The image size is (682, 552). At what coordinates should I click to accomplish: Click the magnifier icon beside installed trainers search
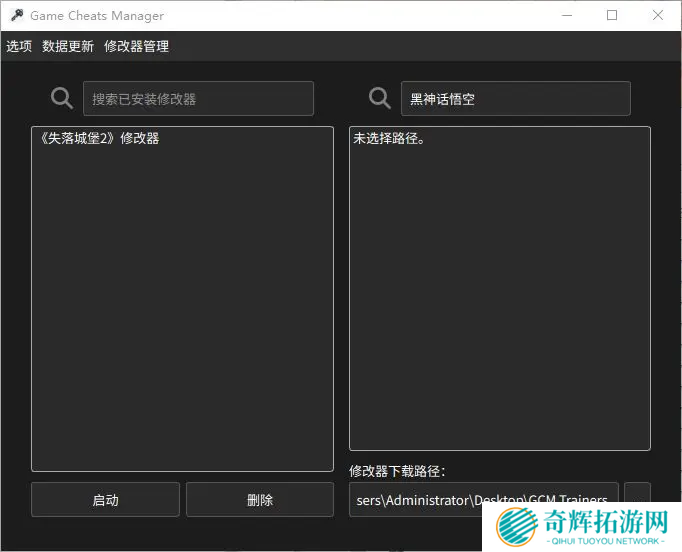[x=62, y=98]
